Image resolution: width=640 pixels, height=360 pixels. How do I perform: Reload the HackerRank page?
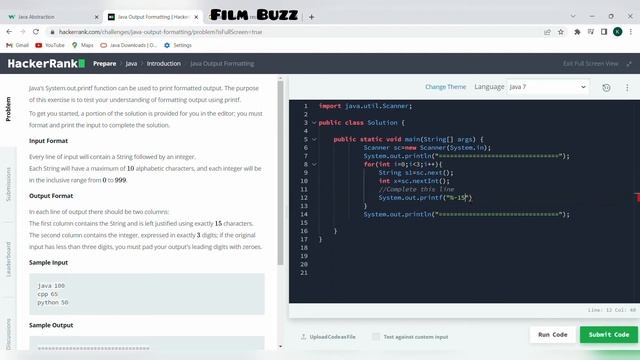click(36, 32)
